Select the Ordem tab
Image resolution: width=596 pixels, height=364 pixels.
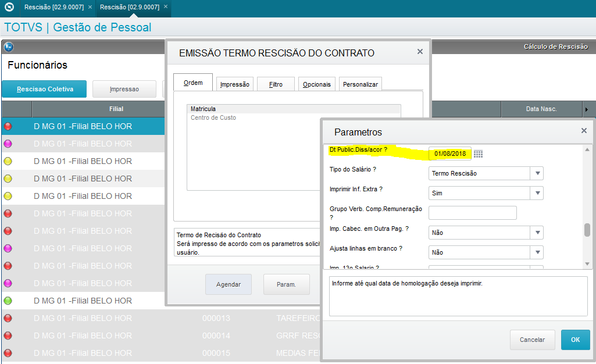[x=193, y=83]
